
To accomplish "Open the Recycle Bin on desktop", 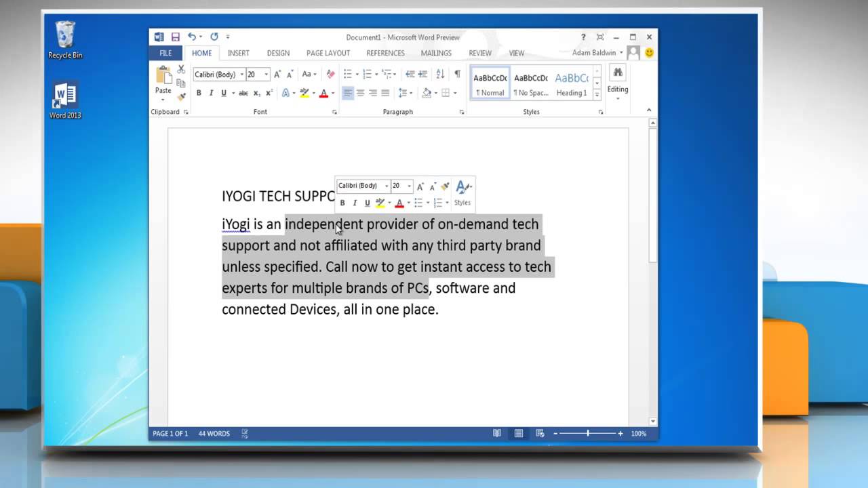I will (65, 40).
